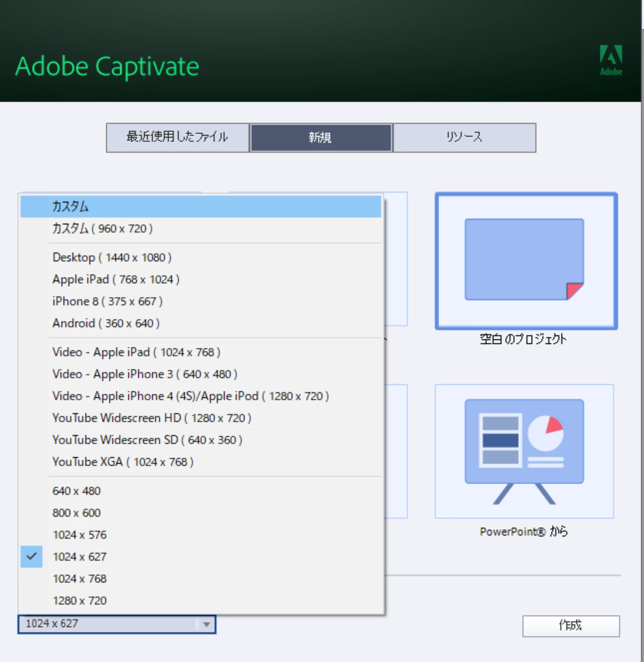Pick Video - Apple iPhone 3 ( 640 x 480 )
This screenshot has height=662, width=644.
point(201,374)
